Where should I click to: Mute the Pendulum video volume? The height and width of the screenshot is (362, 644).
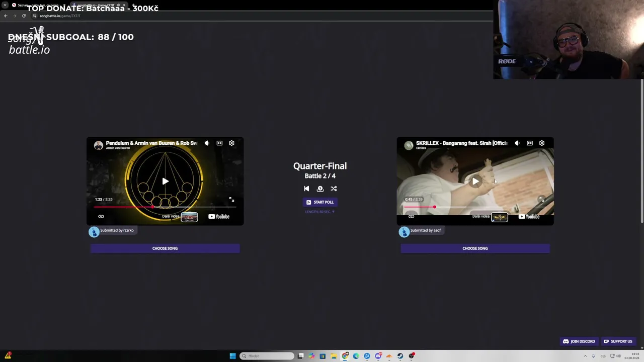[x=207, y=143]
